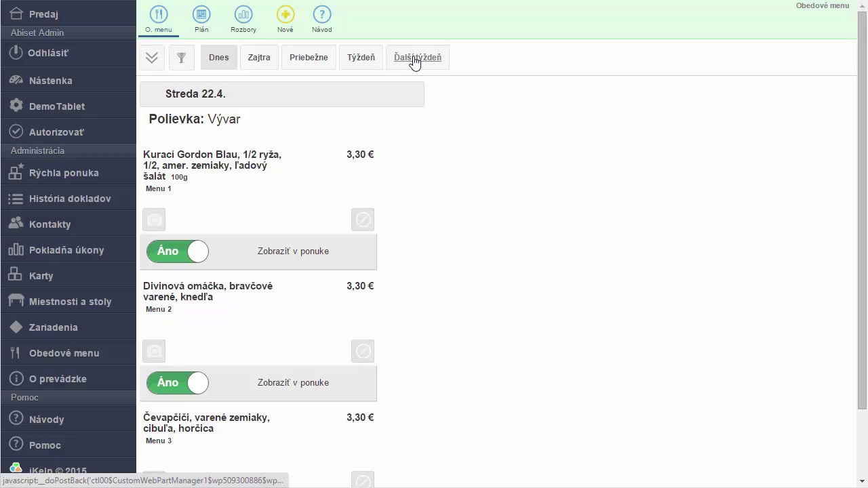This screenshot has height=488, width=868.
Task: Click the 3,30 € price of Menu 3
Action: click(x=360, y=418)
